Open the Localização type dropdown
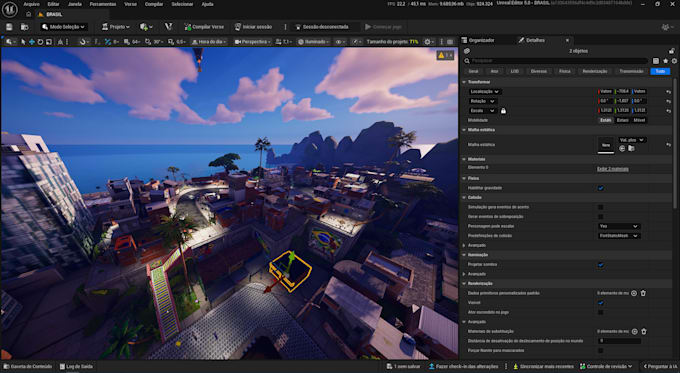Image resolution: width=680 pixels, height=373 pixels. click(484, 92)
